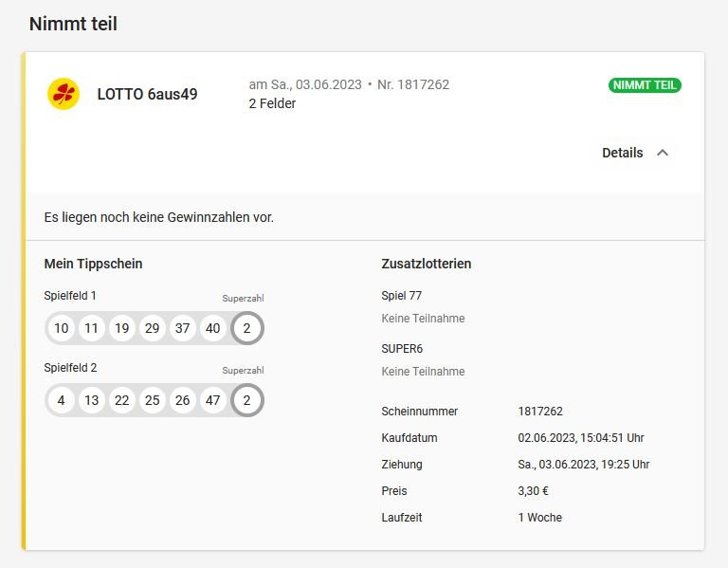Click Keine Teilnahme under Spiel 77

423,319
